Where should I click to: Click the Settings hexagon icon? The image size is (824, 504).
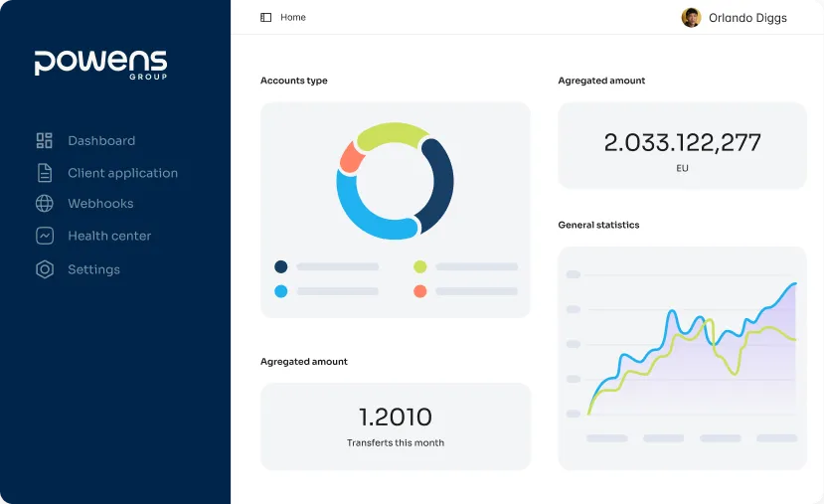pyautogui.click(x=44, y=269)
